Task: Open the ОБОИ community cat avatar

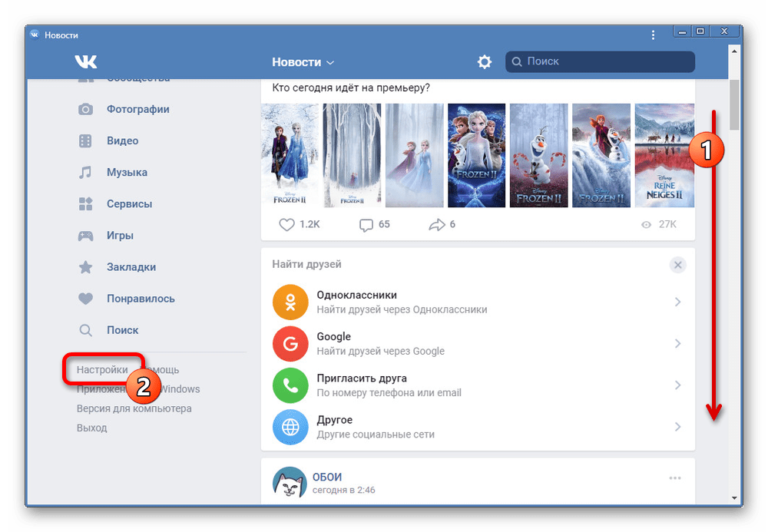Action: [x=290, y=484]
